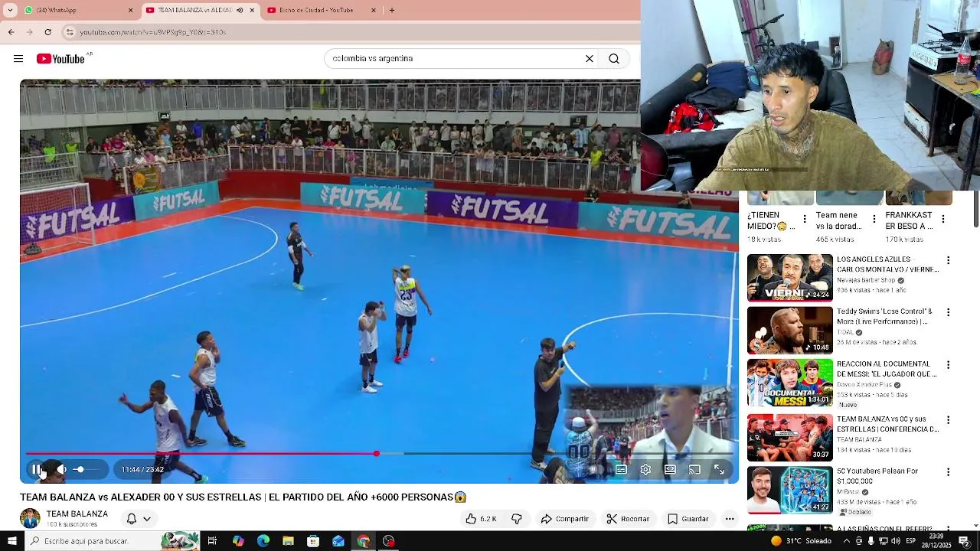The image size is (980, 551).
Task: Open more actions menu beside Guardar
Action: coord(730,519)
